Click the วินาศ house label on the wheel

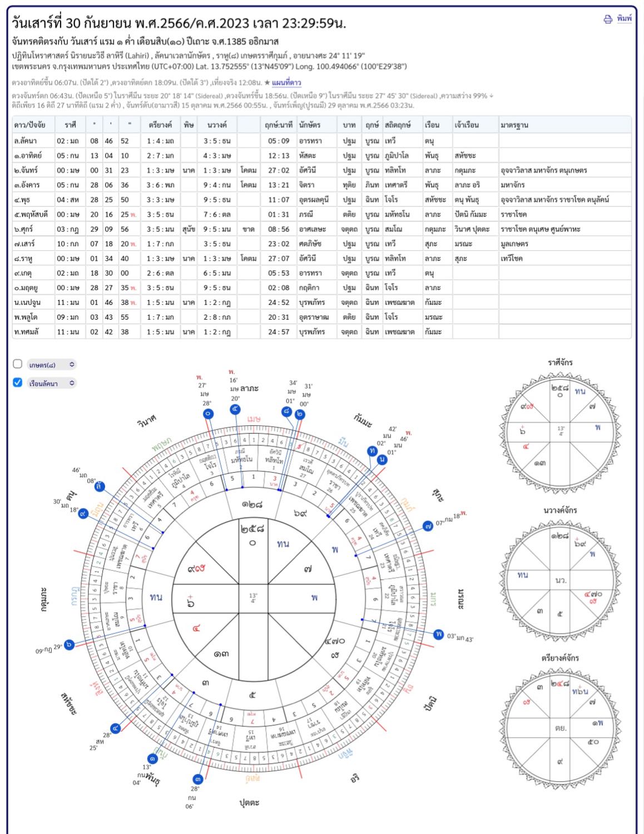147,420
